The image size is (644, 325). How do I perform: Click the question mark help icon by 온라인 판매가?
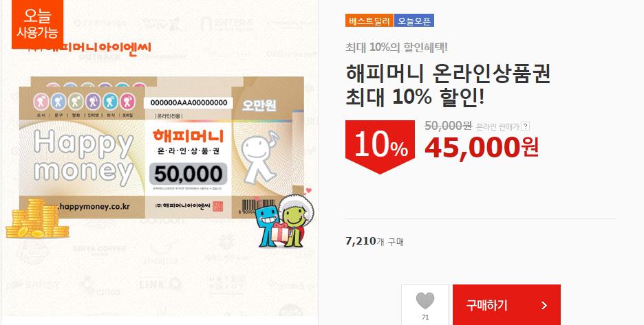pos(525,126)
